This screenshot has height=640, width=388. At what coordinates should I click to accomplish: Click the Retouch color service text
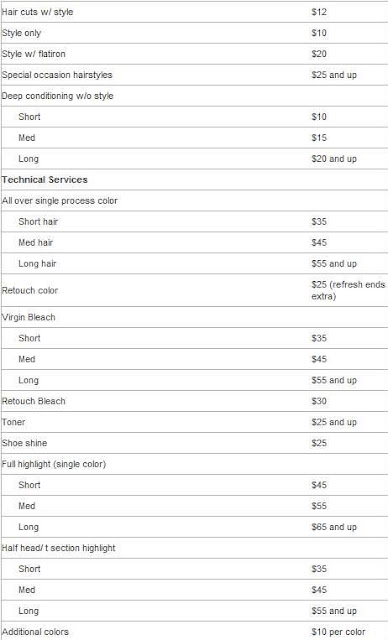click(30, 290)
